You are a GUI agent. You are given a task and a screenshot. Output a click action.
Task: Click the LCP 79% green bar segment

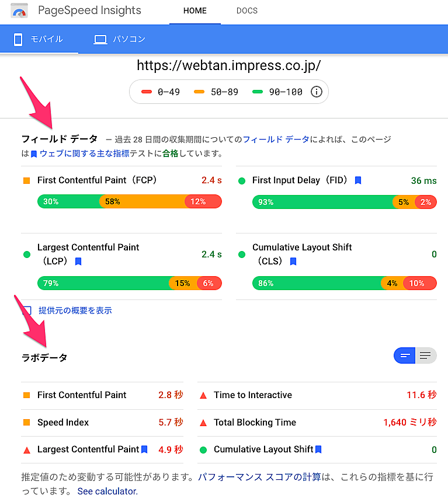(103, 283)
